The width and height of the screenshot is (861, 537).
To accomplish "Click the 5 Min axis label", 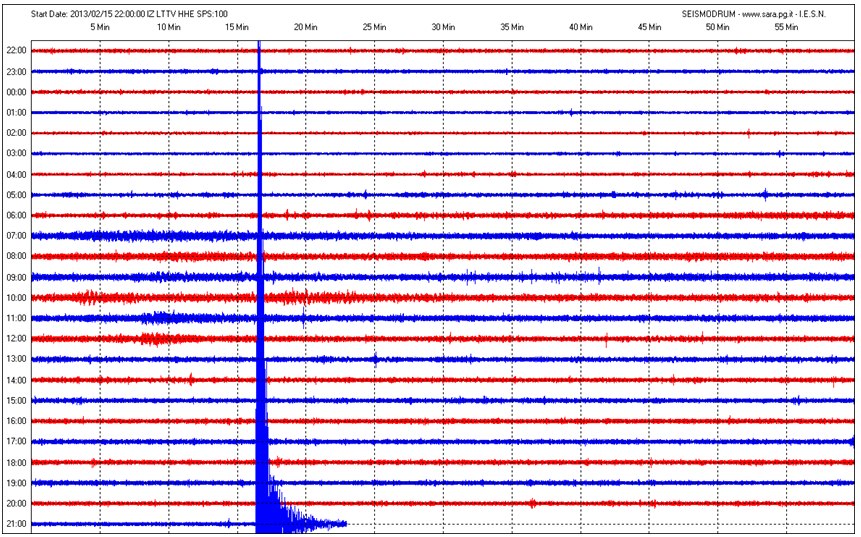I will 100,27.
